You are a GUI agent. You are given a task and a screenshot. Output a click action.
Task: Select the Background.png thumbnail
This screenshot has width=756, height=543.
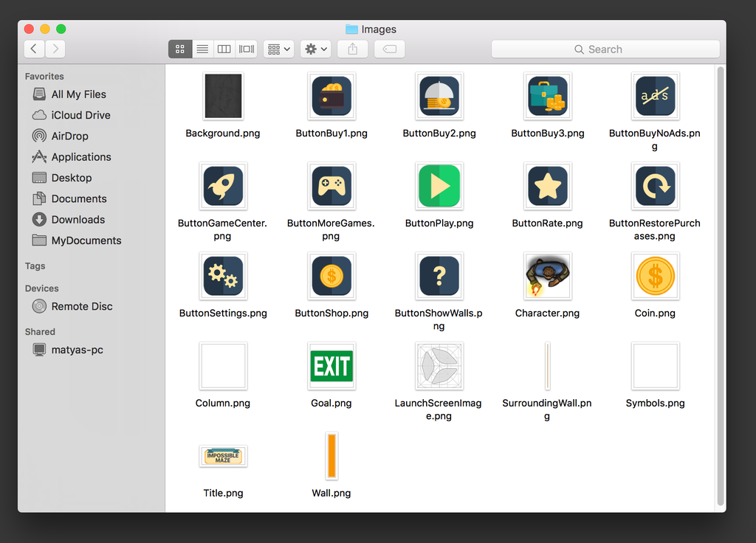pos(223,96)
